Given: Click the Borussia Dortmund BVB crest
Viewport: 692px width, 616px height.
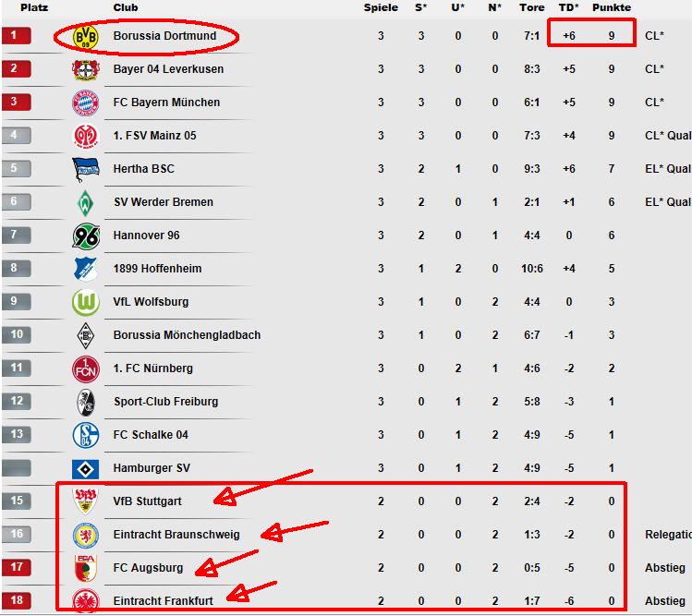Looking at the screenshot, I should [x=85, y=37].
